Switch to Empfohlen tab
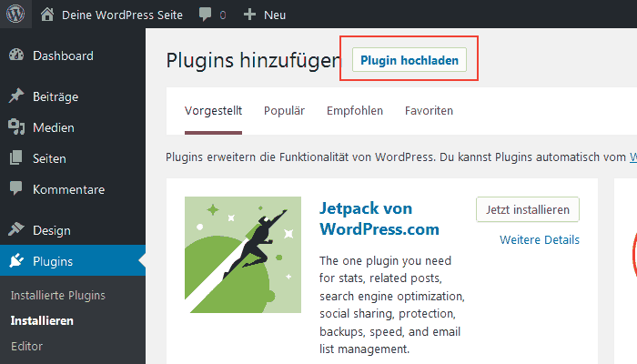Image resolution: width=637 pixels, height=364 pixels. coord(355,110)
